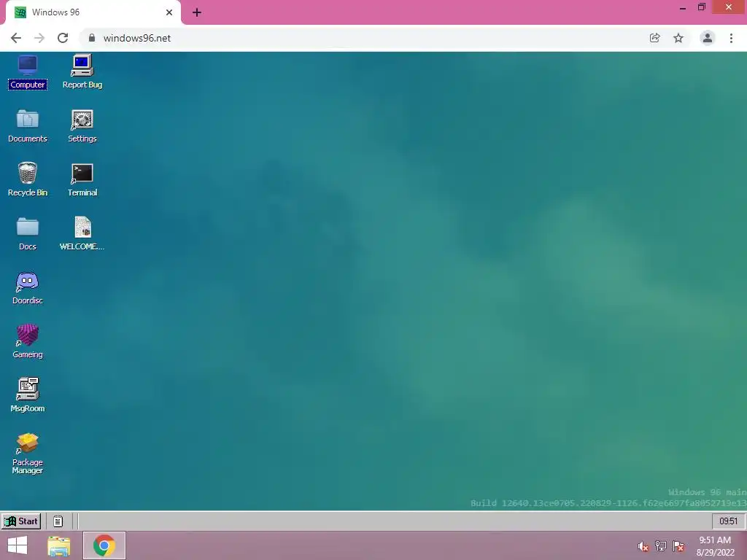Open the Chrome profile avatar
Image resolution: width=747 pixels, height=560 pixels.
click(x=708, y=38)
